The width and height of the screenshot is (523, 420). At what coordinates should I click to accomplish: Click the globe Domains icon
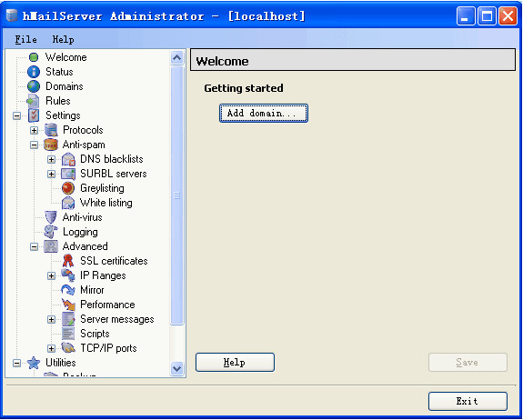coord(34,86)
